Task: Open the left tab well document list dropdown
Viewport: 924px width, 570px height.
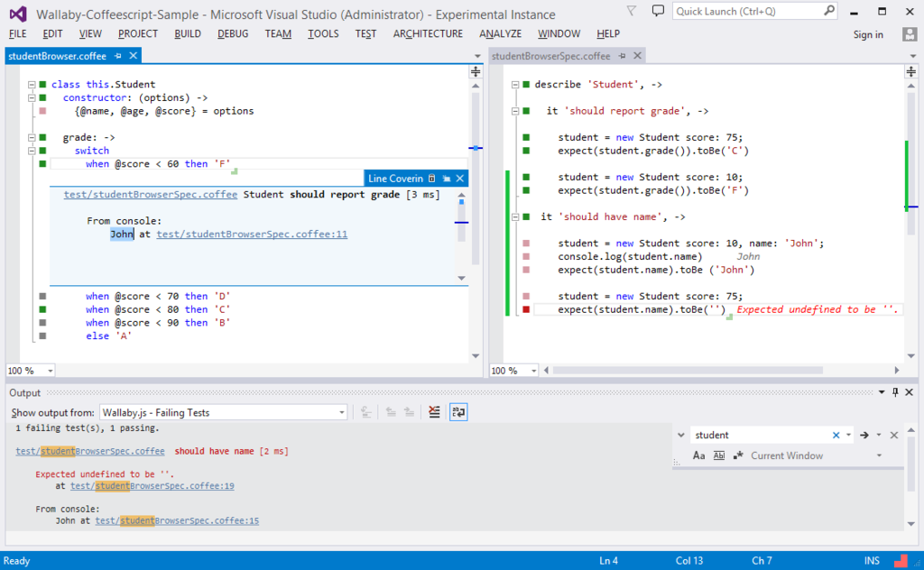Action: [x=477, y=56]
